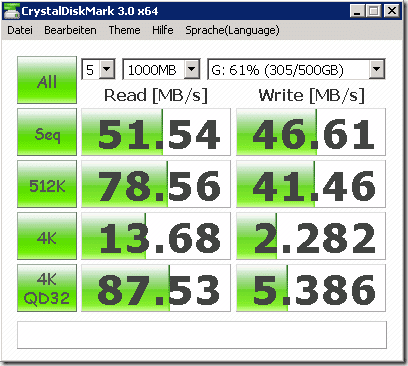Viewport: 408px width, 366px height.
Task: Minimize the CrystalDiskMark window
Action: coord(357,11)
